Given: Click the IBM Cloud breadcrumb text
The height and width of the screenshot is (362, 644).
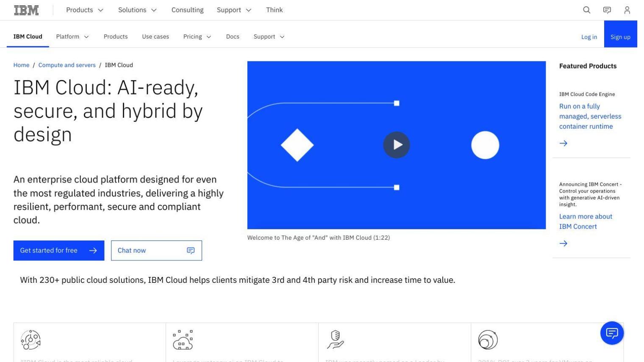Looking at the screenshot, I should (x=119, y=65).
